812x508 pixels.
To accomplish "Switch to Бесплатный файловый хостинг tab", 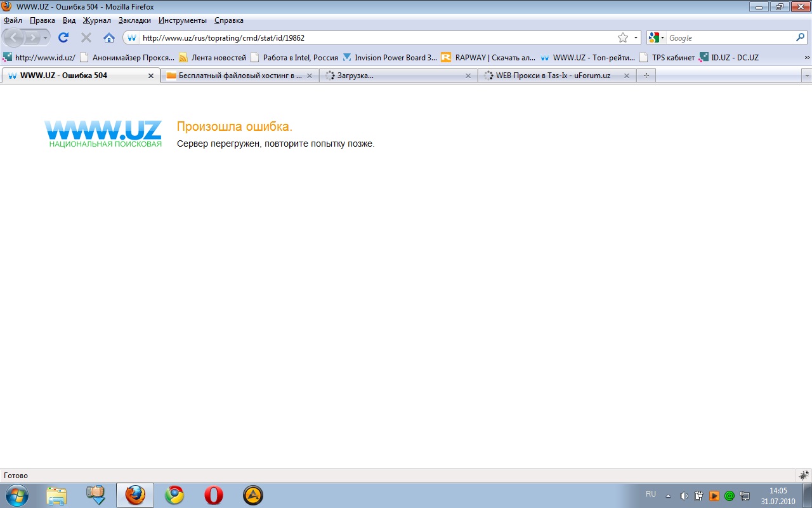I will 240,75.
